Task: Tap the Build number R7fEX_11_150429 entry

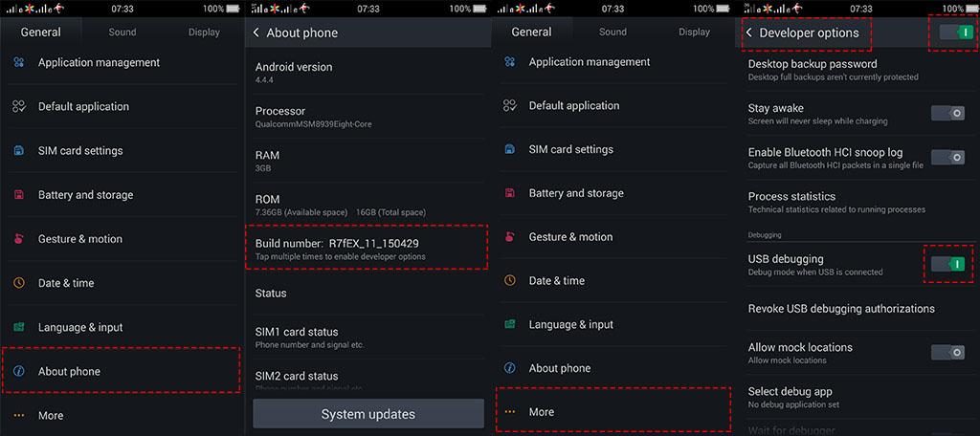Action: point(367,249)
